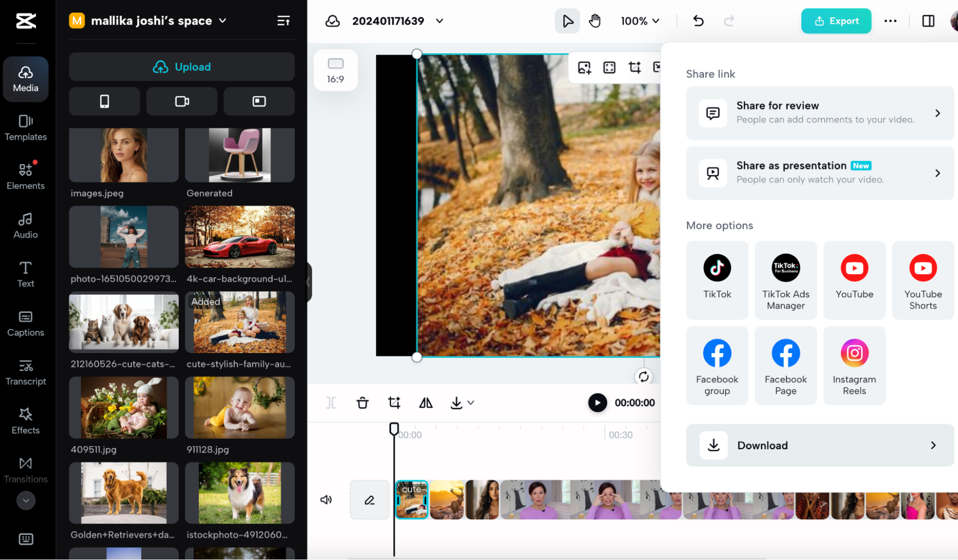Expand the project name 202401171639 dropdown
The image size is (958, 560).
(x=439, y=21)
